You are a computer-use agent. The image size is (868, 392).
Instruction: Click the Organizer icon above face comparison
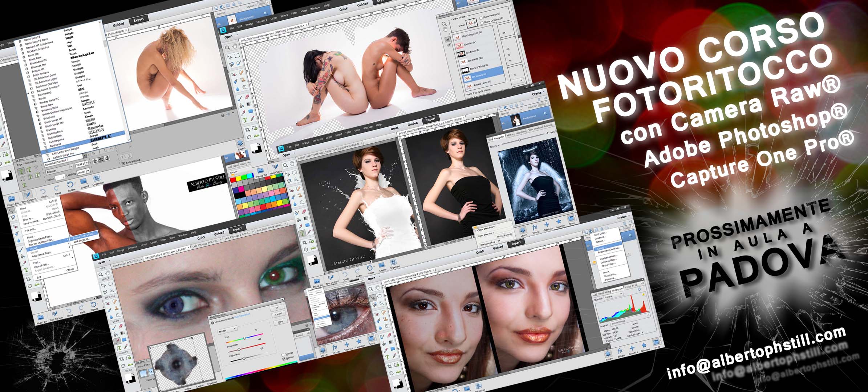393,262
